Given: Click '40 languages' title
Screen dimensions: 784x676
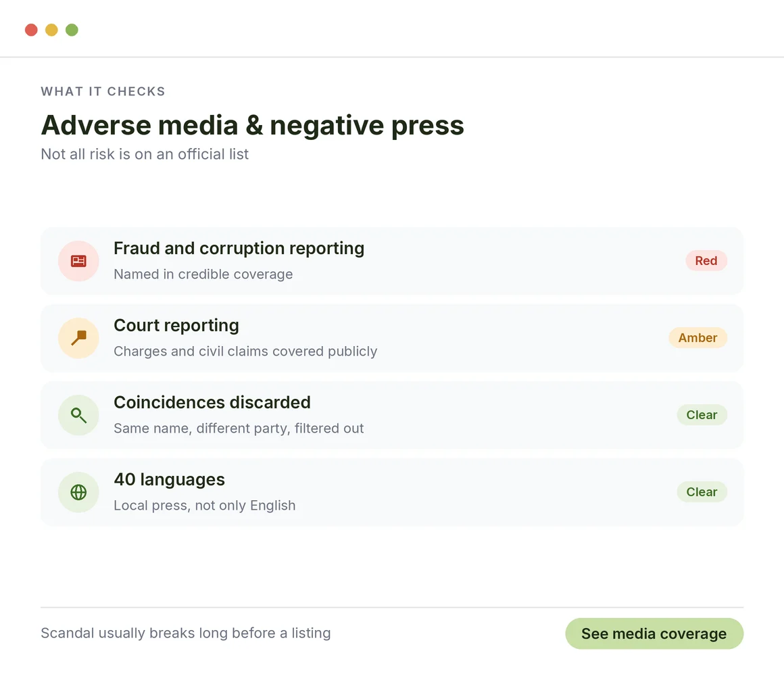Looking at the screenshot, I should [x=170, y=479].
